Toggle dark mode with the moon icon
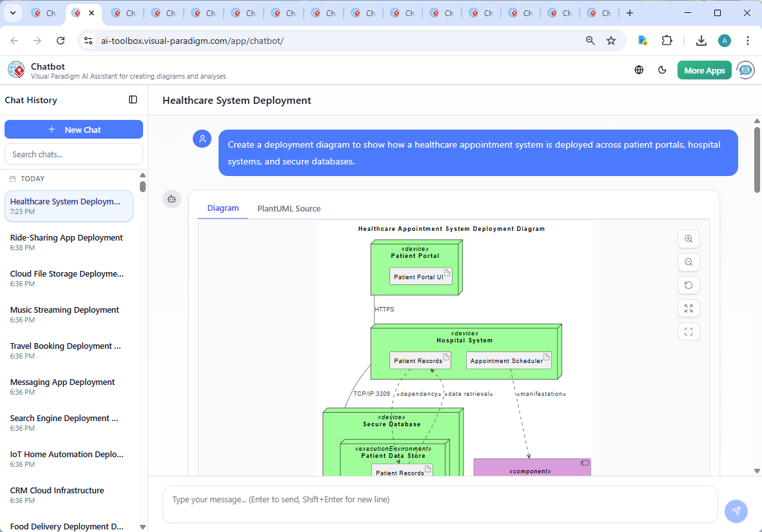 (662, 70)
